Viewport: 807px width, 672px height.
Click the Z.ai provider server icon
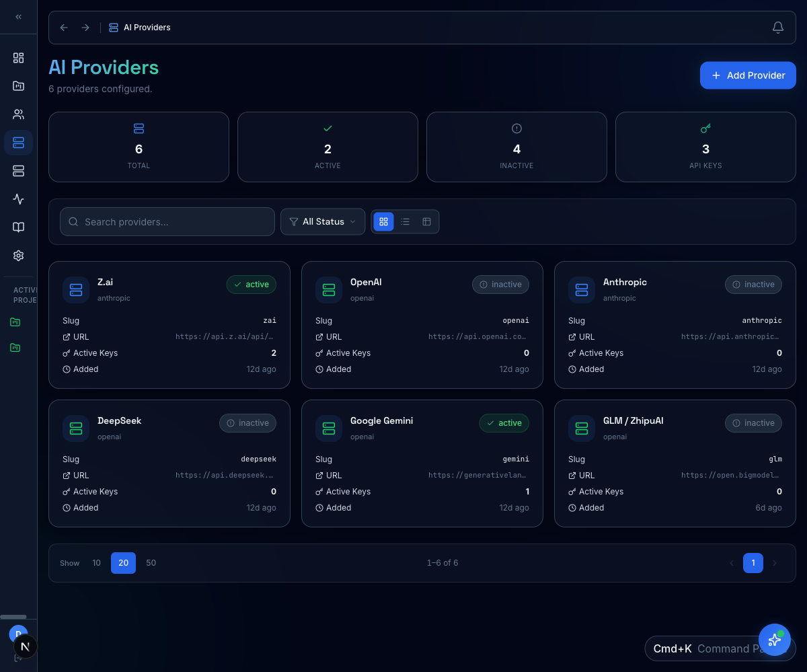76,290
